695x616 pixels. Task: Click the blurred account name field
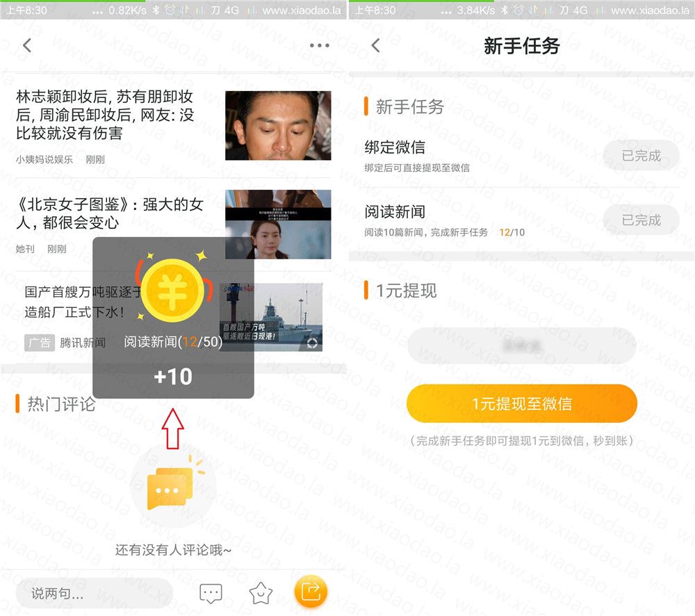(x=521, y=346)
